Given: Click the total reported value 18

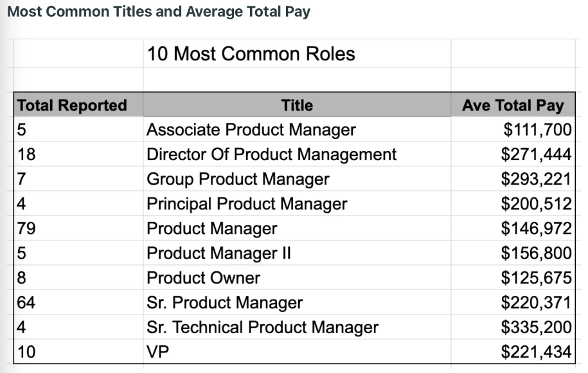Looking at the screenshot, I should pyautogui.click(x=78, y=154).
